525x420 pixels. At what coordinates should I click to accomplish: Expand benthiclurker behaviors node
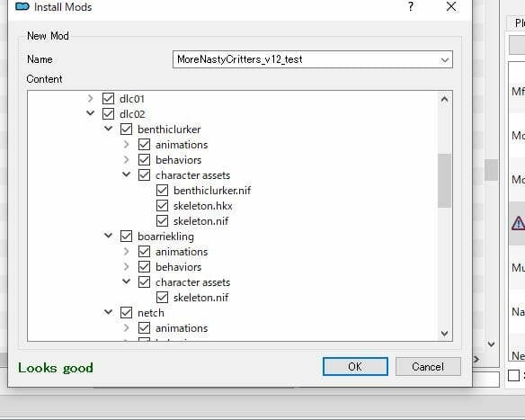tap(126, 160)
